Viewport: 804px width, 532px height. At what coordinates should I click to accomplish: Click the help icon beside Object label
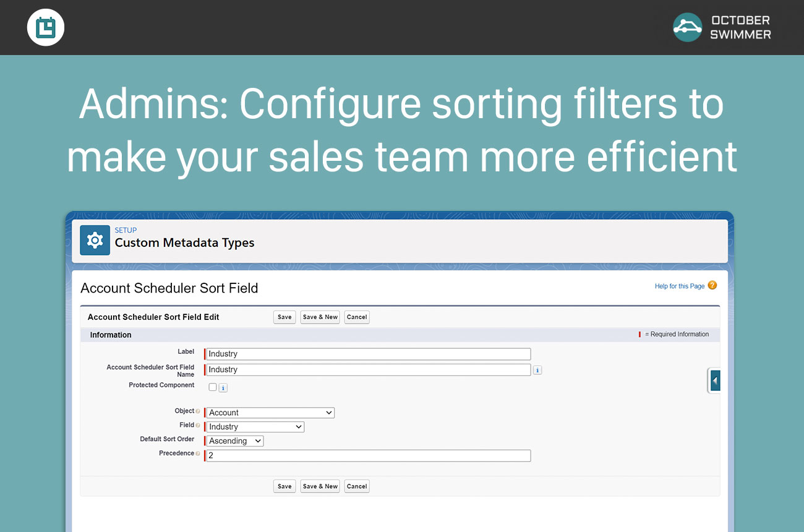[x=198, y=411]
